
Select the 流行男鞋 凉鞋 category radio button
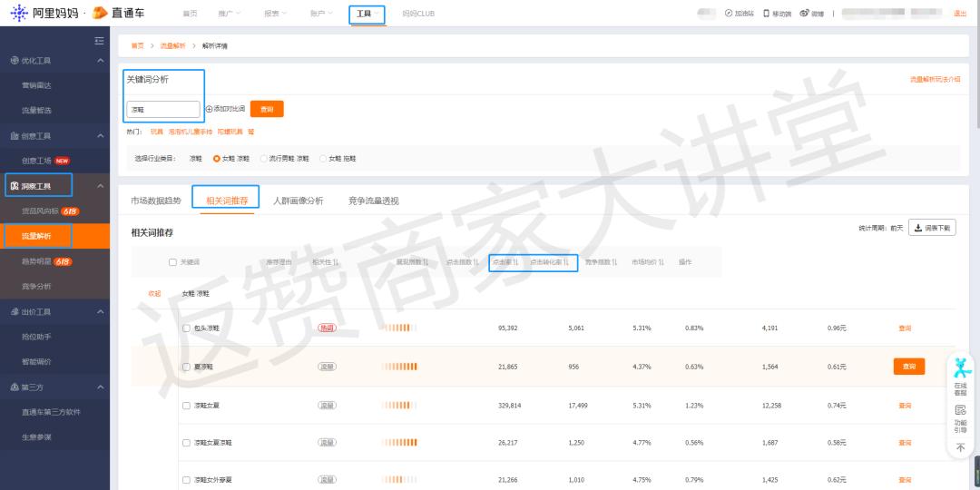(x=263, y=158)
